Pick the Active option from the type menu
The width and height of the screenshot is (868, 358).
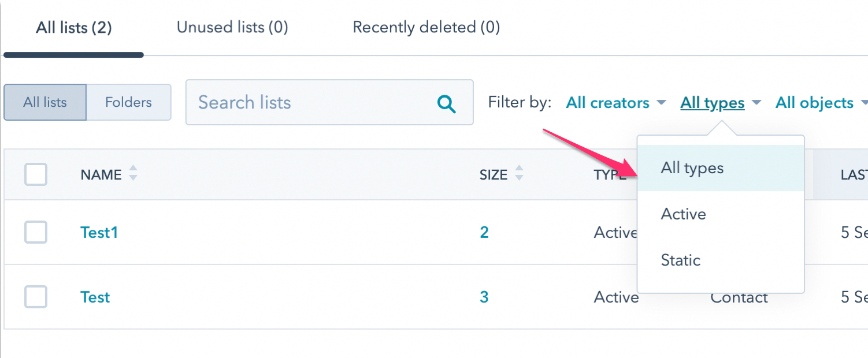(x=684, y=214)
